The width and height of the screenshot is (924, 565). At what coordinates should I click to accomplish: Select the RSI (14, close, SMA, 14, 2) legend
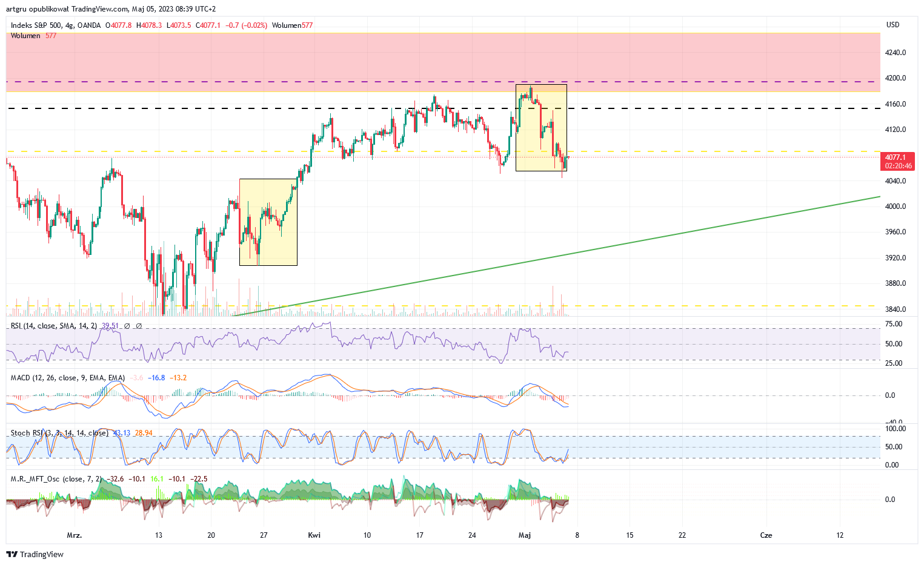[55, 326]
